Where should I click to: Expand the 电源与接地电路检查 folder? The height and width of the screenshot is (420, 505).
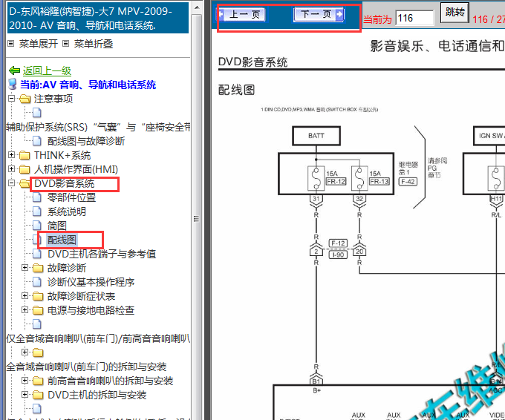(x=25, y=309)
